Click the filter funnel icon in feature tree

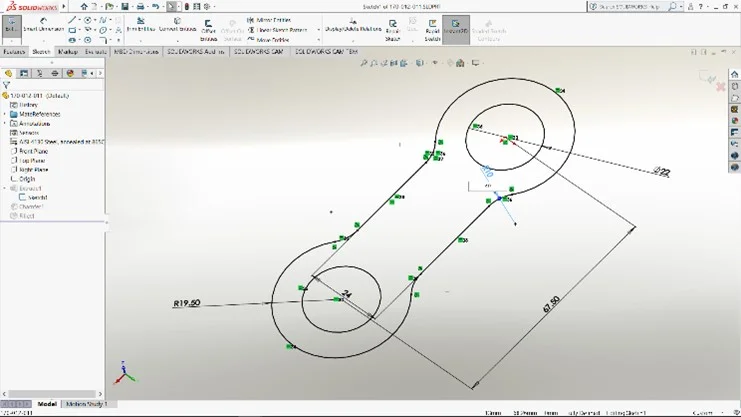pyautogui.click(x=7, y=85)
